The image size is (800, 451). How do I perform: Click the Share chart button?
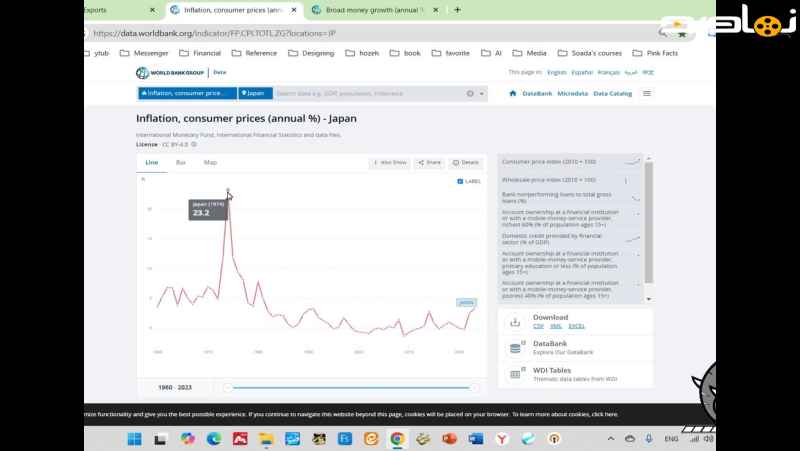(429, 162)
